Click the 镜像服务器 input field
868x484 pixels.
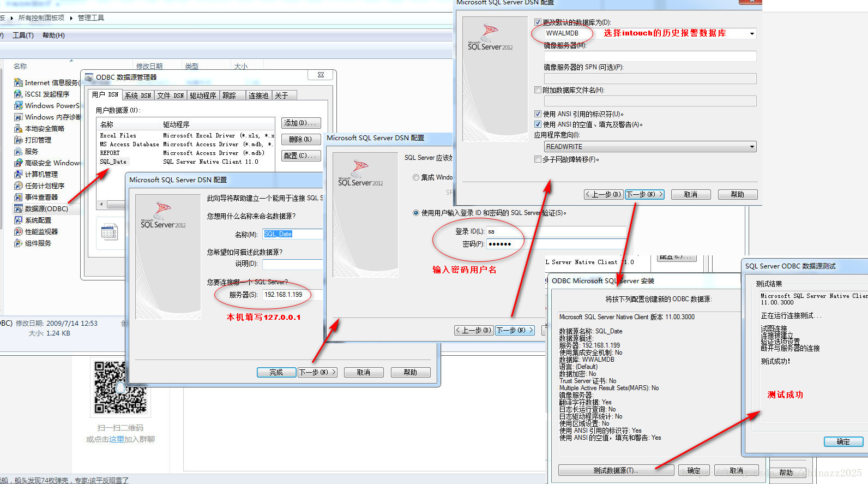[x=650, y=56]
